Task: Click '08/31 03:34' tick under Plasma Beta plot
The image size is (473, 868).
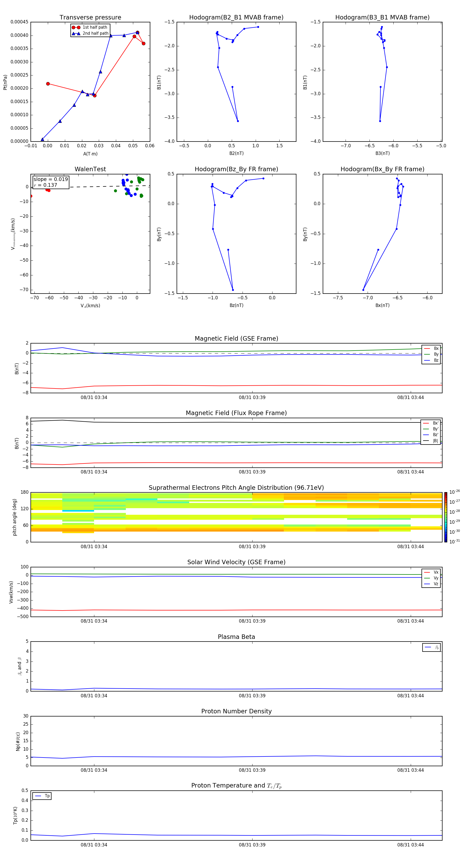Action: 94,696
